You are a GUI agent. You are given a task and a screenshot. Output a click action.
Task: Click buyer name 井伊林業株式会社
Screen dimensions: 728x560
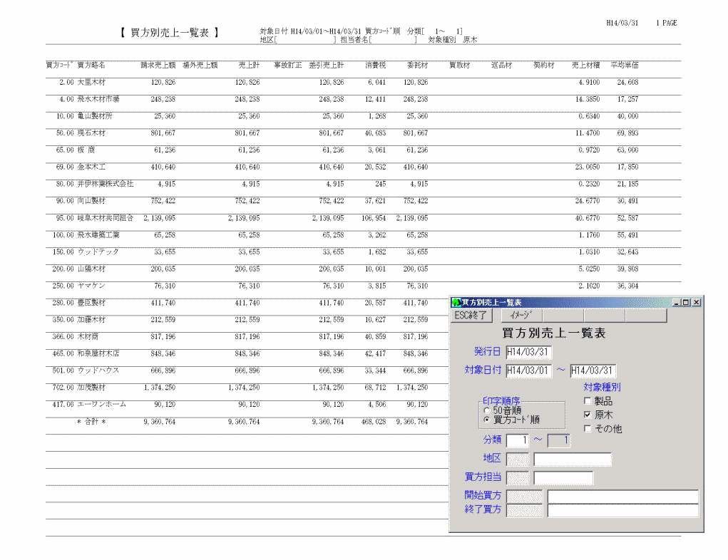pos(106,185)
